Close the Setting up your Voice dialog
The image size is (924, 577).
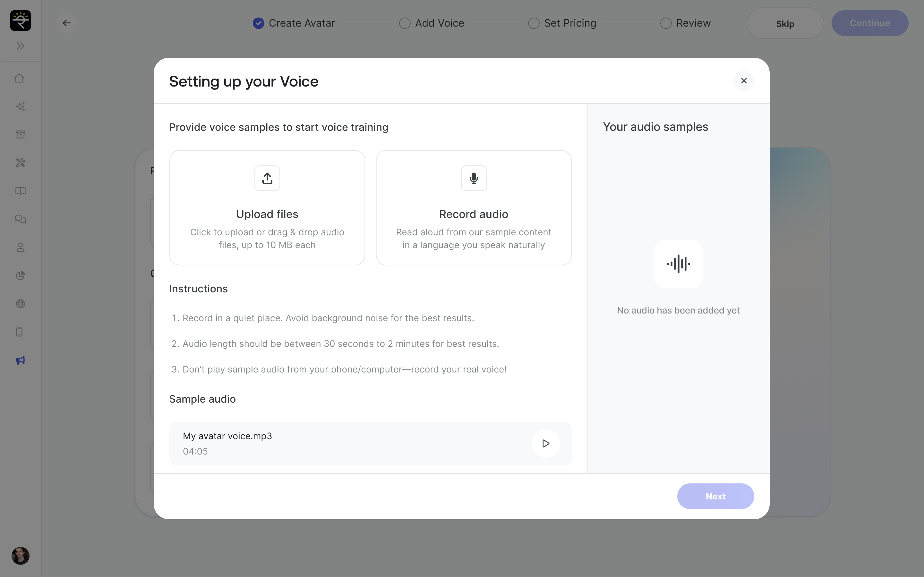(x=743, y=81)
